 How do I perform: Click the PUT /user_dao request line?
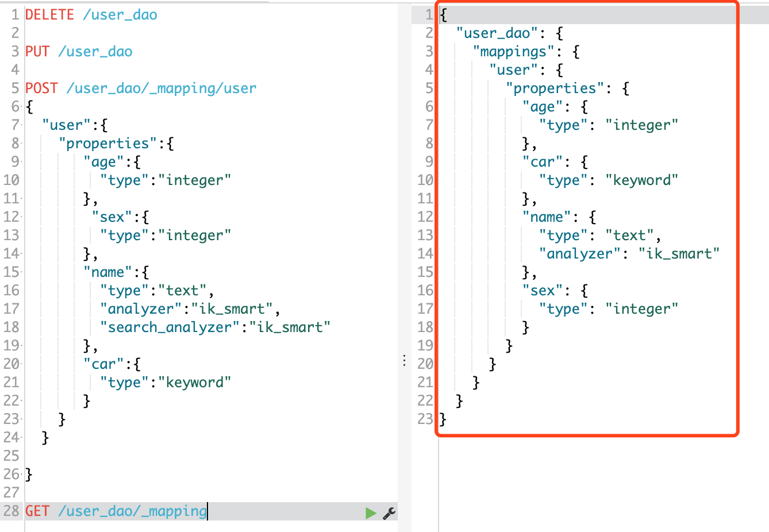point(79,52)
